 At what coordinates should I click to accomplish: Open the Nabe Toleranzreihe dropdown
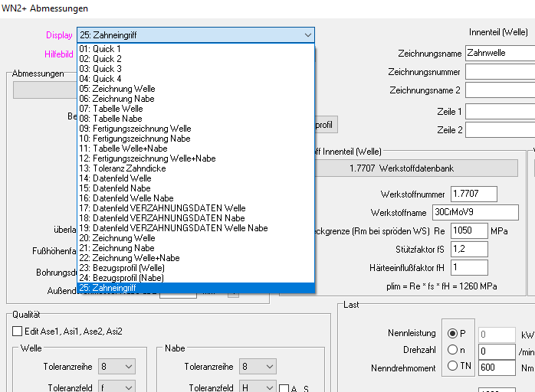pos(267,367)
